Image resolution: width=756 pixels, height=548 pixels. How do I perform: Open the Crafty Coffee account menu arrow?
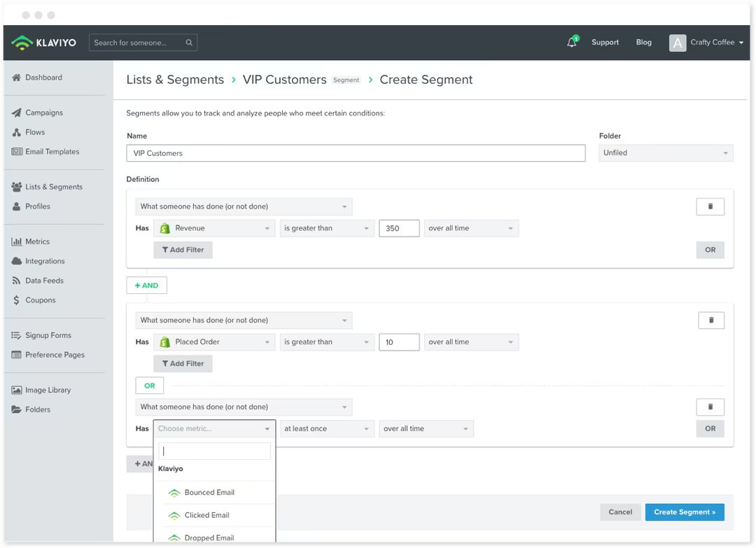pyautogui.click(x=741, y=43)
